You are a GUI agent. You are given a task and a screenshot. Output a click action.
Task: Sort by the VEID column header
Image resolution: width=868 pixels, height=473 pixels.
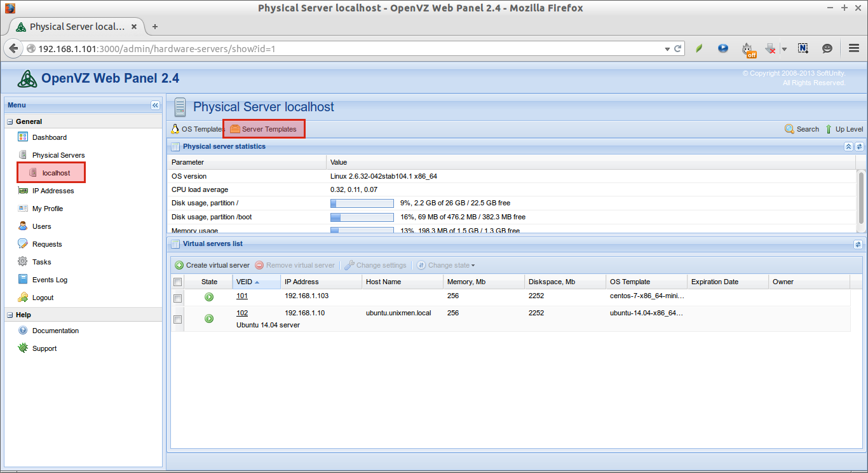pyautogui.click(x=256, y=282)
